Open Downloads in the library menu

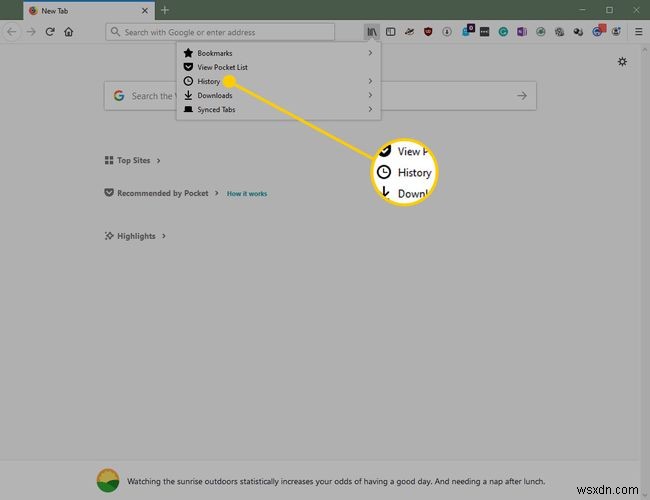(278, 95)
